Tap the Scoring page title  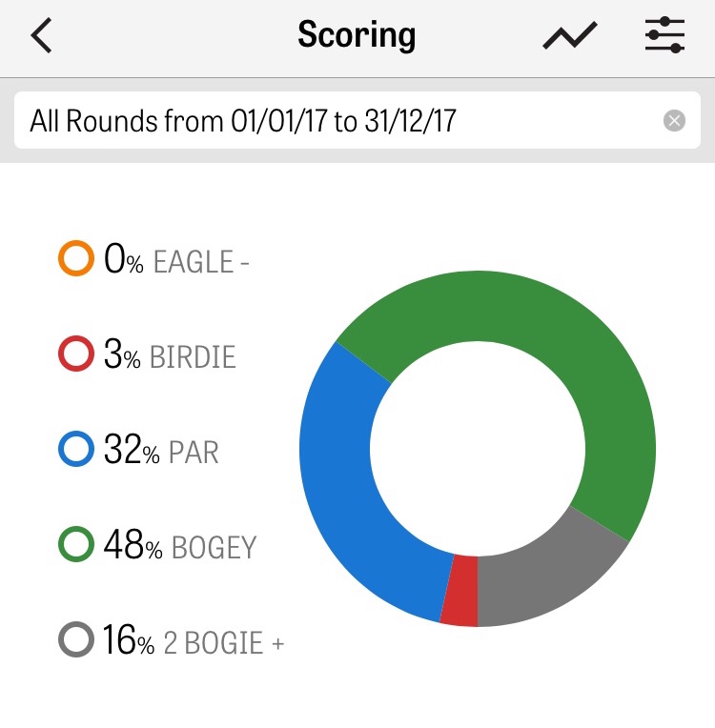(x=357, y=36)
